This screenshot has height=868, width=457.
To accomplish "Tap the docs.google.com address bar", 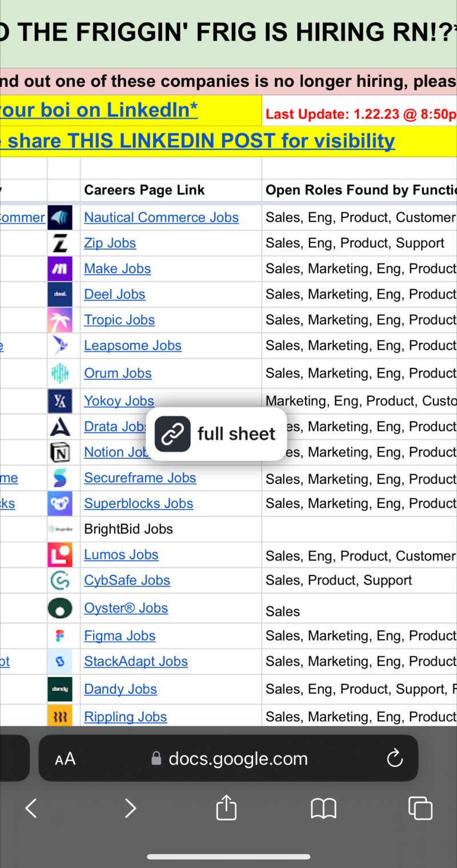I will coord(238,758).
